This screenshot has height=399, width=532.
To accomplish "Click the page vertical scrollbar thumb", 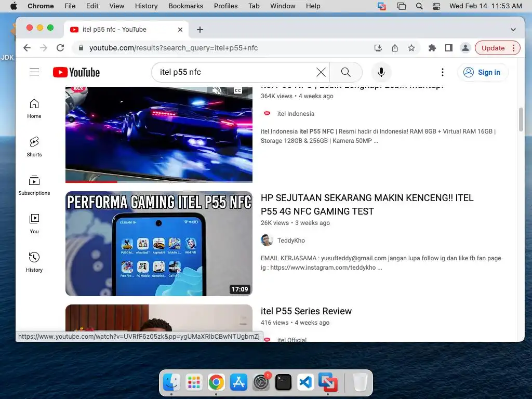I will pyautogui.click(x=521, y=119).
